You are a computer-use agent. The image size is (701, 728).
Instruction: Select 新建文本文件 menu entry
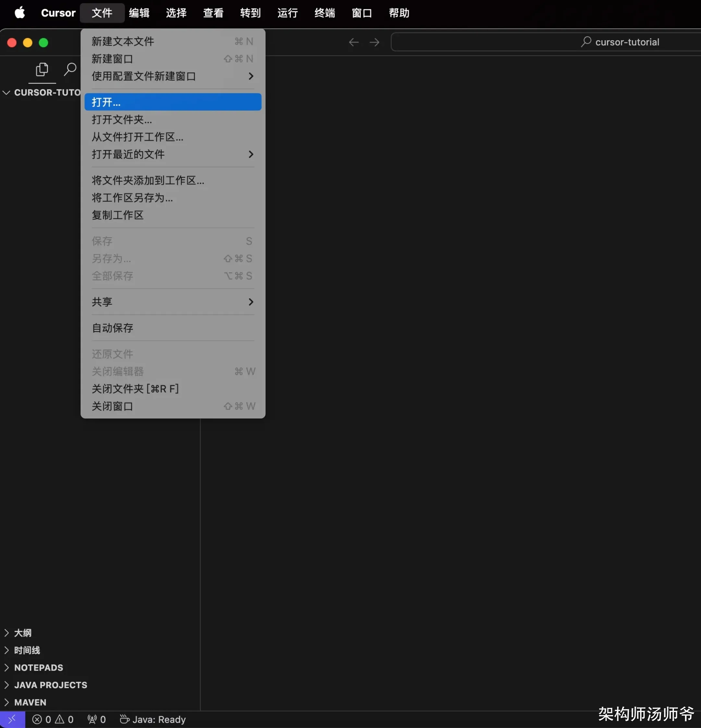(x=123, y=41)
